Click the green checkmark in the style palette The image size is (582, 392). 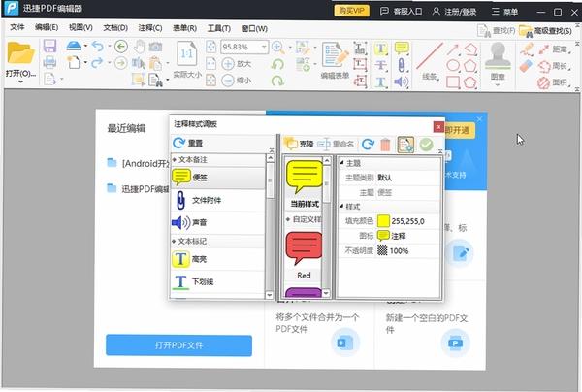(x=426, y=145)
